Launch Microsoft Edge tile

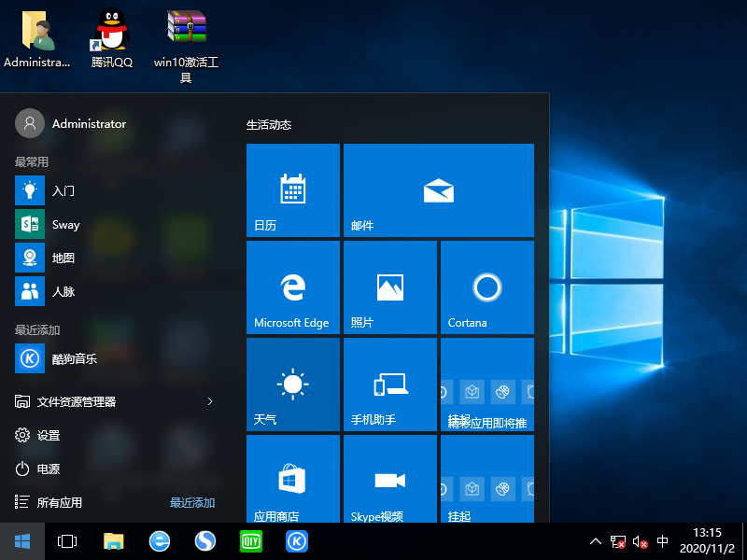[292, 287]
